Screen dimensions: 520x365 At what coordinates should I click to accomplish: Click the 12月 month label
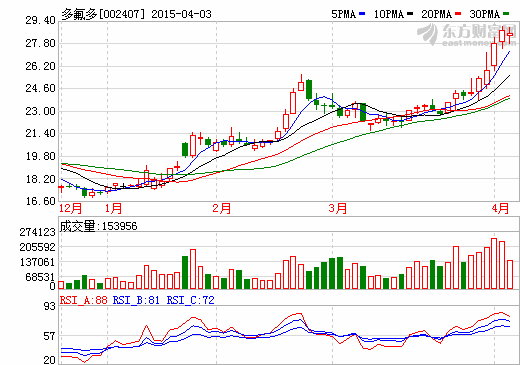coord(70,209)
